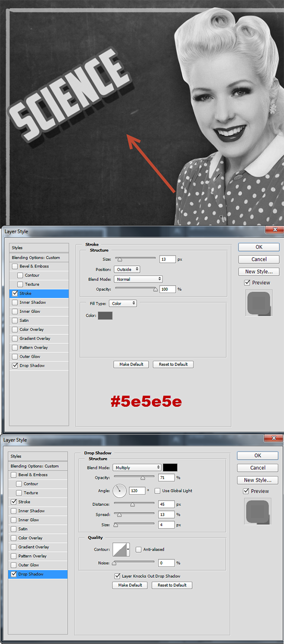Select the highlighted Drop Shadow entry in the styles list
This screenshot has width=284, height=644.
click(38, 574)
